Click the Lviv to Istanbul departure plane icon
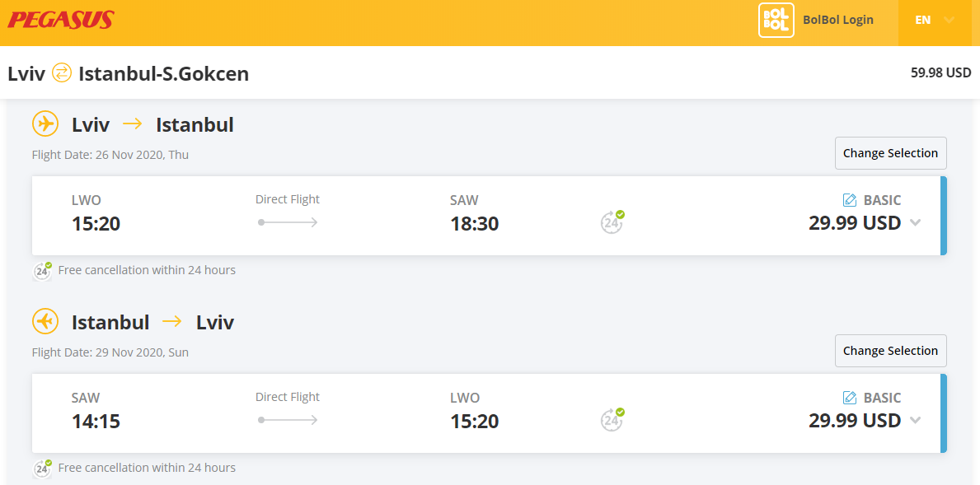 tap(45, 124)
